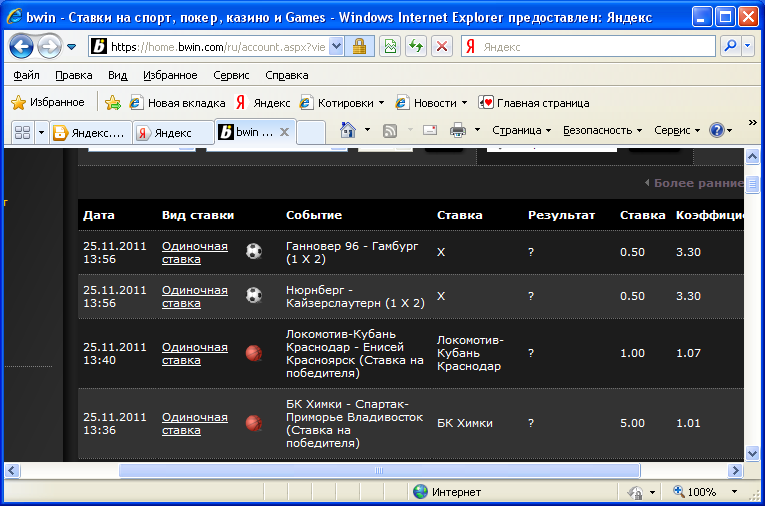Expand Print options dropdown arrow
This screenshot has height=506, width=765.
tap(478, 130)
